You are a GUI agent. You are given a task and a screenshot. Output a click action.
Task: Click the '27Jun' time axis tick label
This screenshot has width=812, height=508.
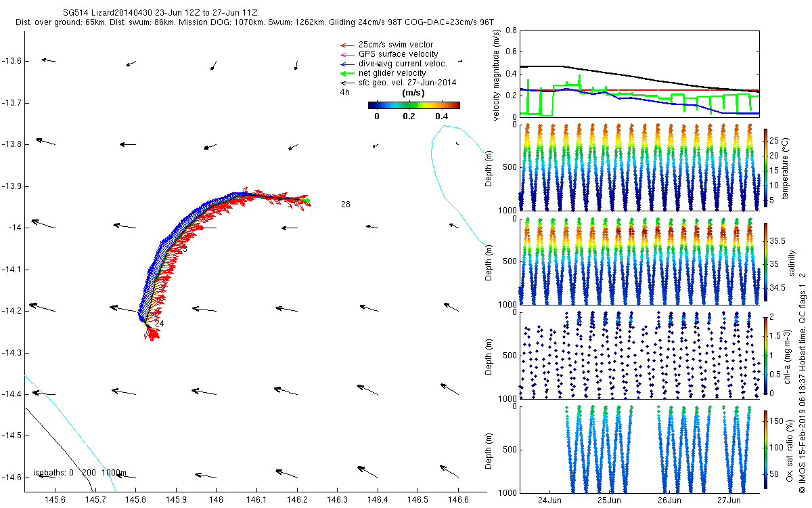pyautogui.click(x=728, y=501)
